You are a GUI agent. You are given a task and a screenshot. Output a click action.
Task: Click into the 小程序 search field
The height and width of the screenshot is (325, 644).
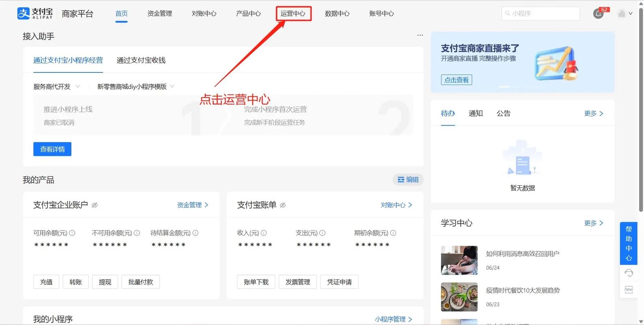(x=540, y=13)
